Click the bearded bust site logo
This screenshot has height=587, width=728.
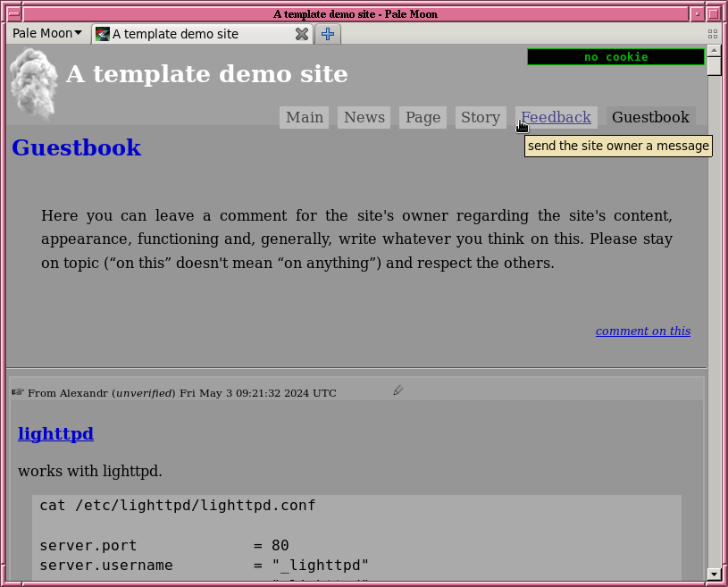(x=33, y=83)
